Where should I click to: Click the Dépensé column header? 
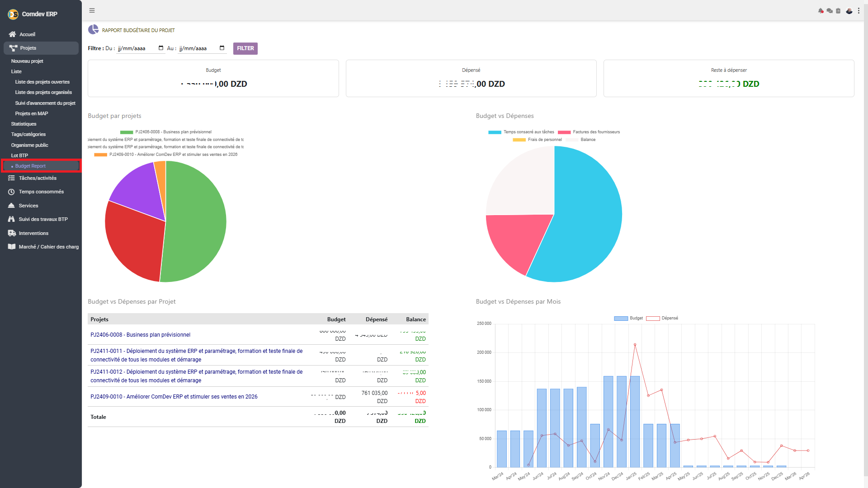(377, 319)
